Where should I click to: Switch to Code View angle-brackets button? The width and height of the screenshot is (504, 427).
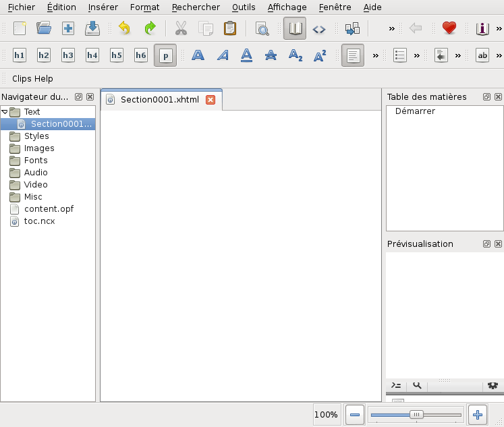tap(319, 29)
